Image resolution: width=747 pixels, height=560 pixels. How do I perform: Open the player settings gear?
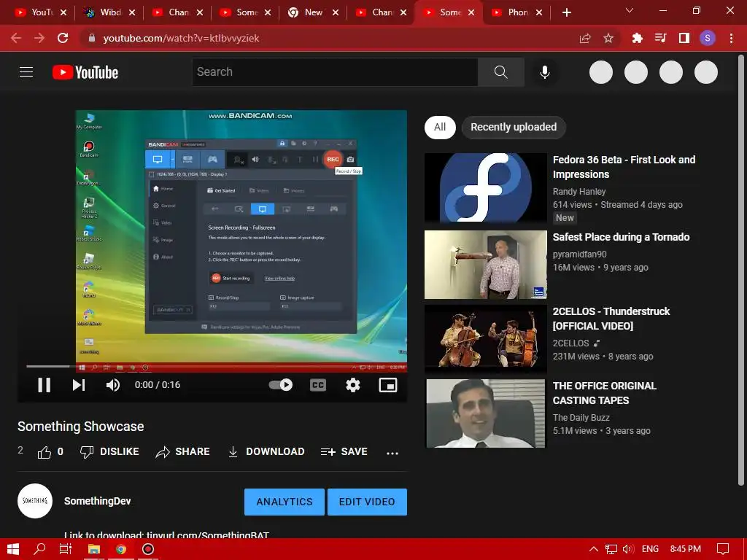(352, 385)
